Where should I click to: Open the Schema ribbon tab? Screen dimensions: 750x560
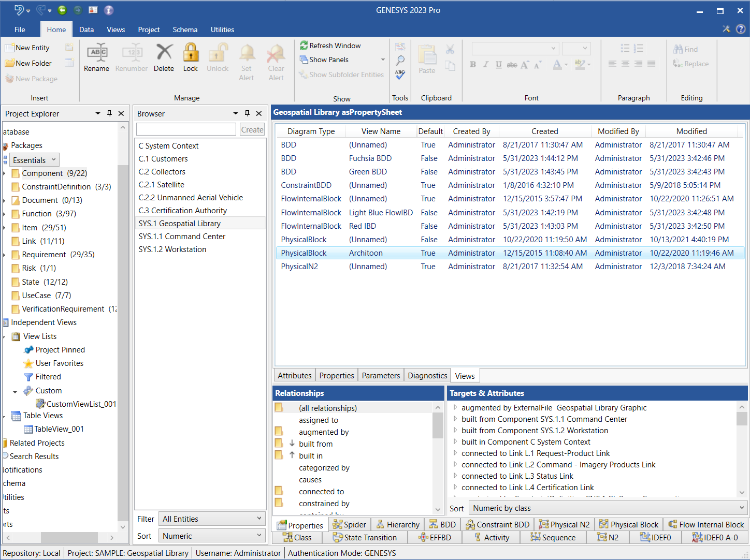click(x=185, y=30)
